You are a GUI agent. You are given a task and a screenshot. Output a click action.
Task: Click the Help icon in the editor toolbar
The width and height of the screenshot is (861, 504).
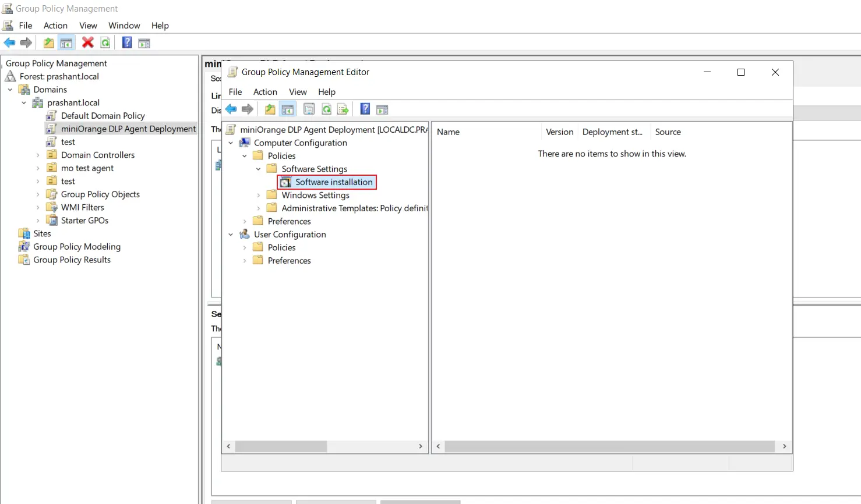pyautogui.click(x=365, y=109)
